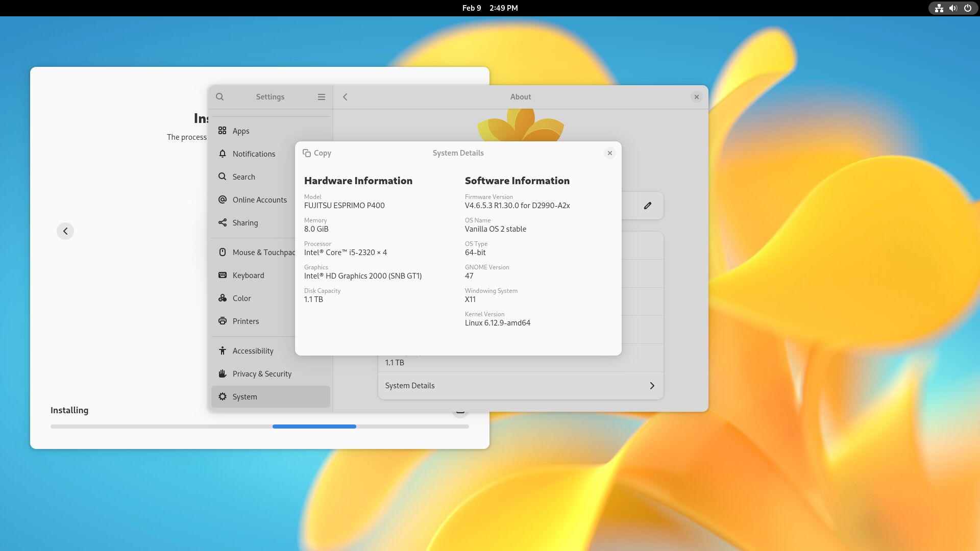This screenshot has height=551, width=980.
Task: Open the System Details row in About
Action: pos(521,386)
